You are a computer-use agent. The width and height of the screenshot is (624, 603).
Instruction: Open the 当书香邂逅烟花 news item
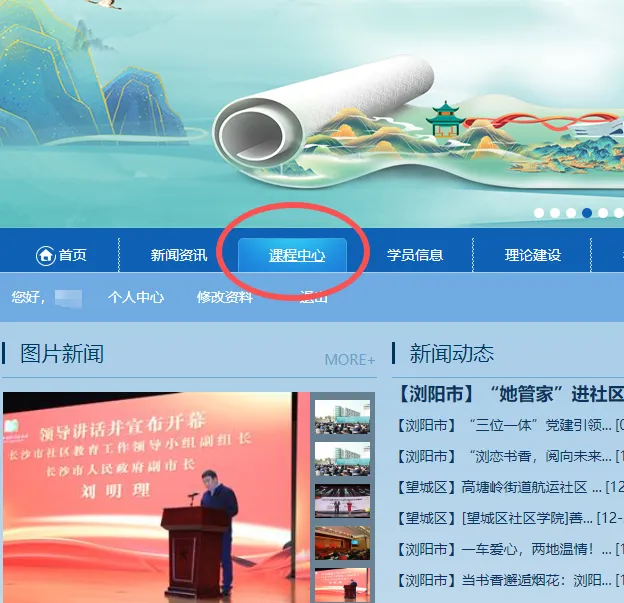tap(510, 581)
